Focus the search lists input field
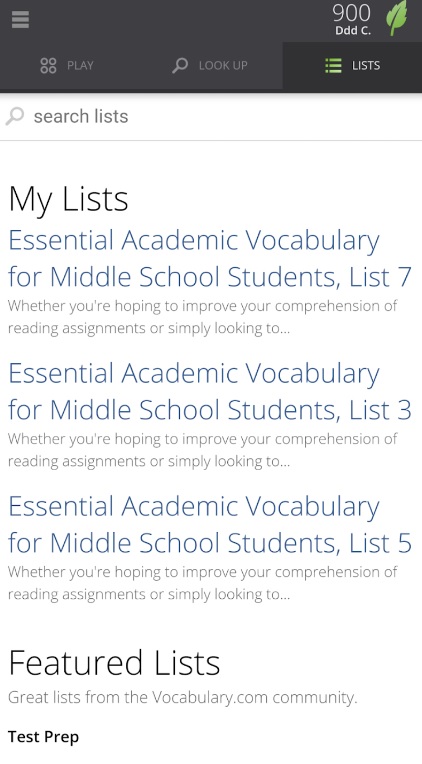 (211, 116)
